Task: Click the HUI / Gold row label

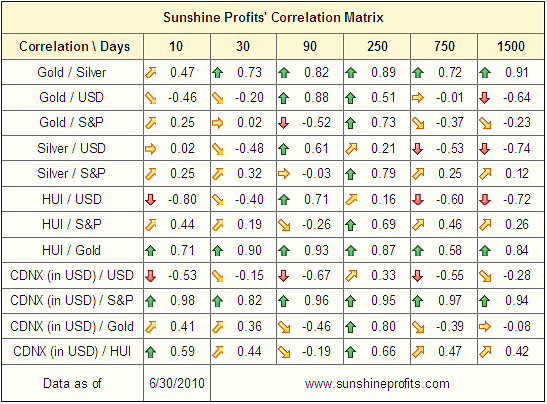Action: tap(72, 250)
